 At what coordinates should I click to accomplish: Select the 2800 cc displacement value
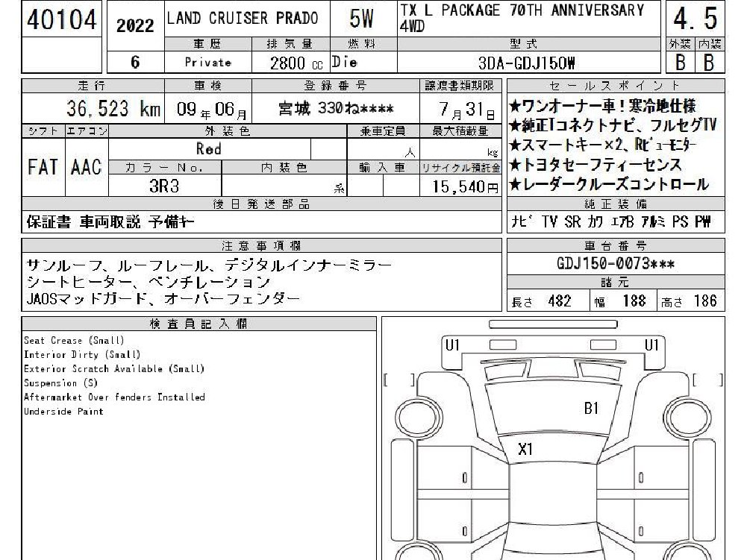coord(296,63)
